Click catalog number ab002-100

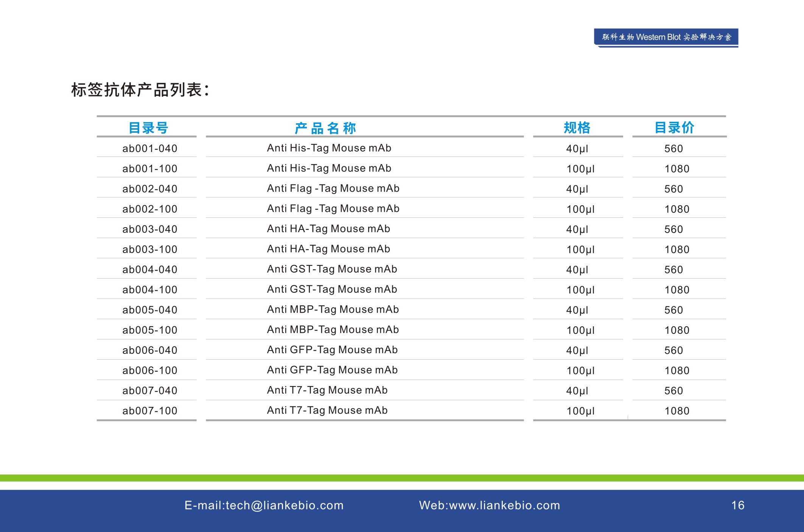pyautogui.click(x=150, y=209)
